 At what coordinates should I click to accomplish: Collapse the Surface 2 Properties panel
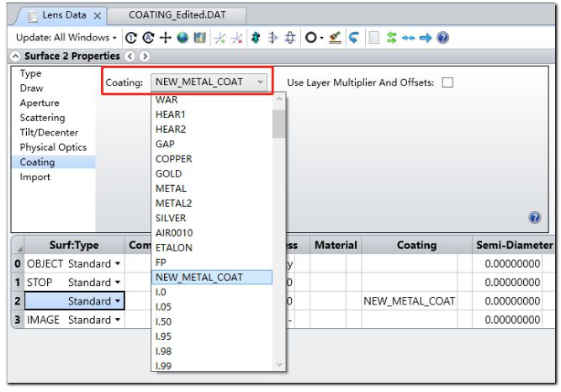tap(15, 56)
